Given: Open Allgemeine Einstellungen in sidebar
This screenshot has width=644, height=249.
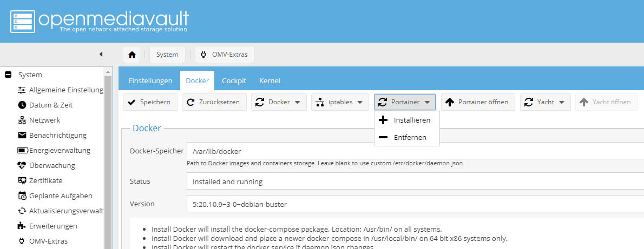Looking at the screenshot, I should click(65, 90).
